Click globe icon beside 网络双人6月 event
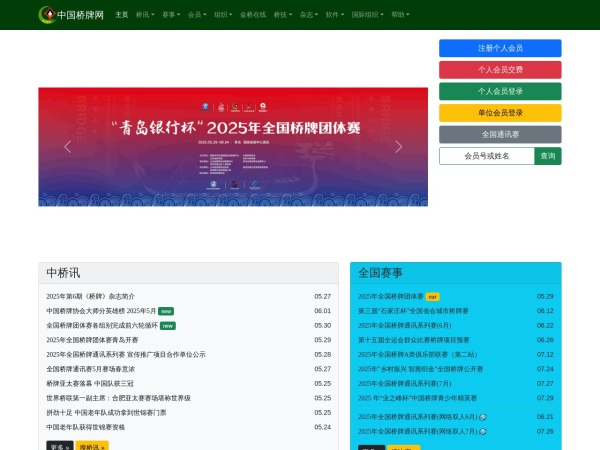600x450 pixels. pos(483,417)
